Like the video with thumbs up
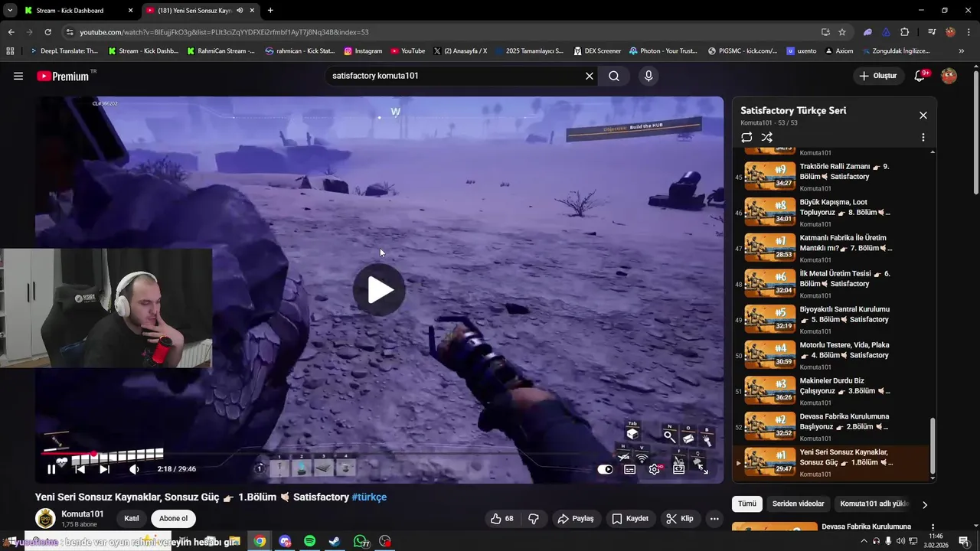The height and width of the screenshot is (551, 980). coord(502,518)
